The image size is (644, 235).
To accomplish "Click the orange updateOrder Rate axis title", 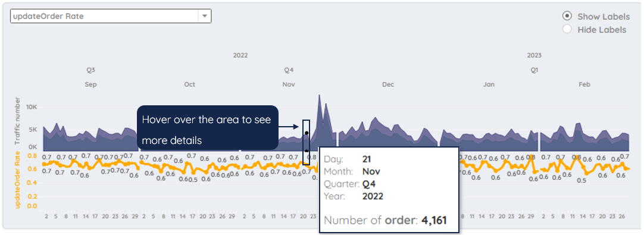I will pos(18,180).
